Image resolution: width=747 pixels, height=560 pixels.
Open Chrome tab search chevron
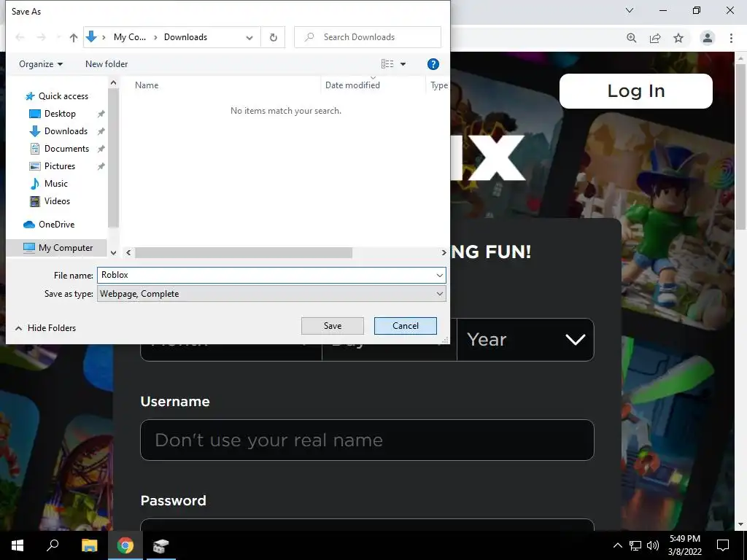[630, 10]
